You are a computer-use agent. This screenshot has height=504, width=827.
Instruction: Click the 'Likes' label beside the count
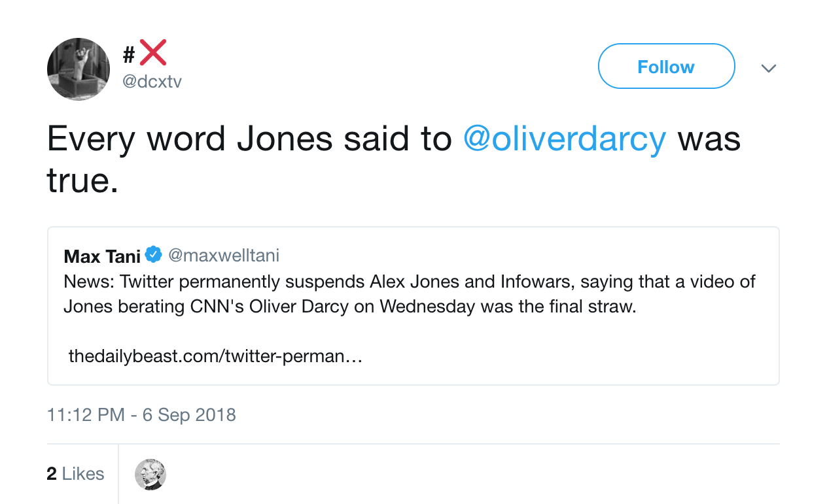tap(83, 473)
